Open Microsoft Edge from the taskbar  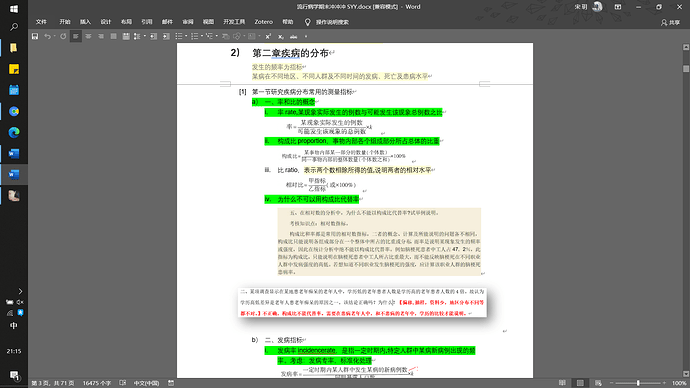(x=14, y=132)
